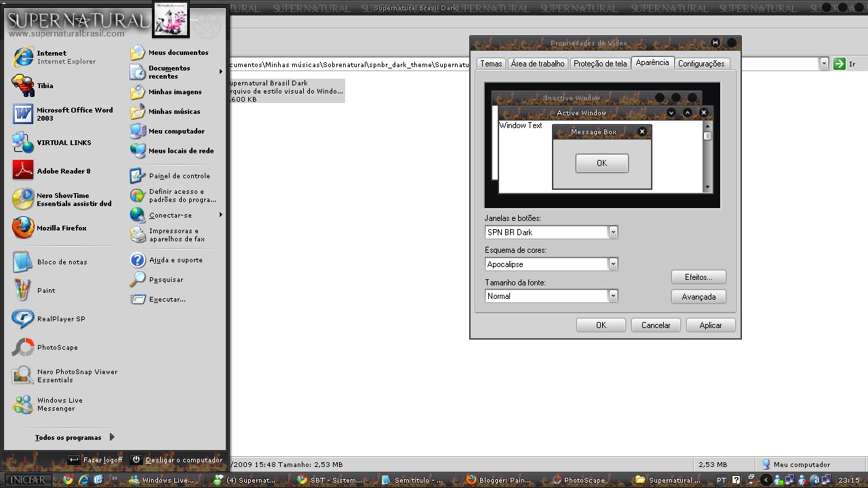Confirm with the dialog OK button
This screenshot has width=868, height=488.
click(601, 325)
